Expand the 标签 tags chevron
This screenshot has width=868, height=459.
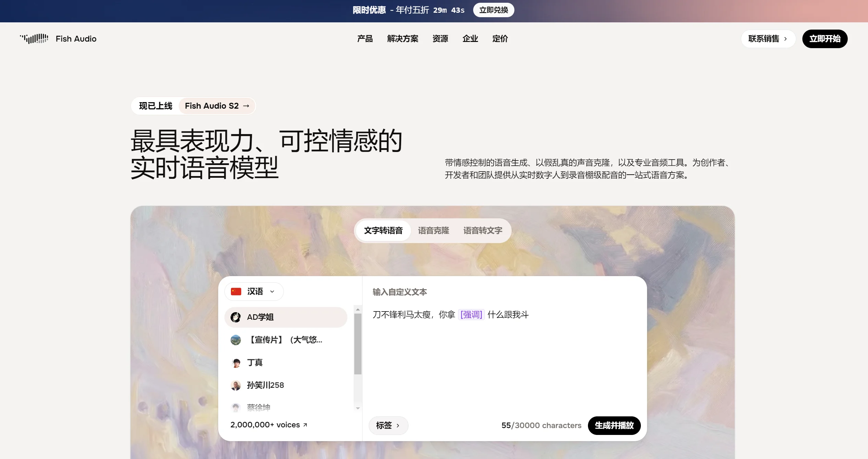coord(398,426)
